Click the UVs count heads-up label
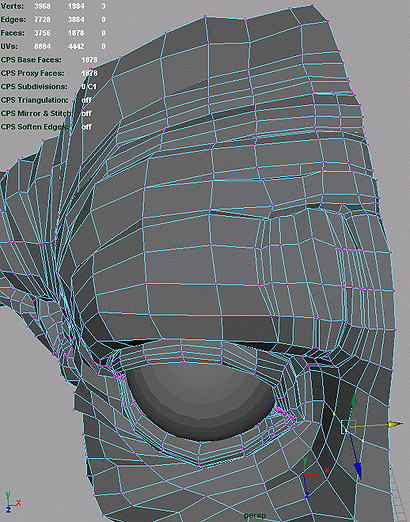Viewport: 410px width, 522px height. [x=9, y=46]
